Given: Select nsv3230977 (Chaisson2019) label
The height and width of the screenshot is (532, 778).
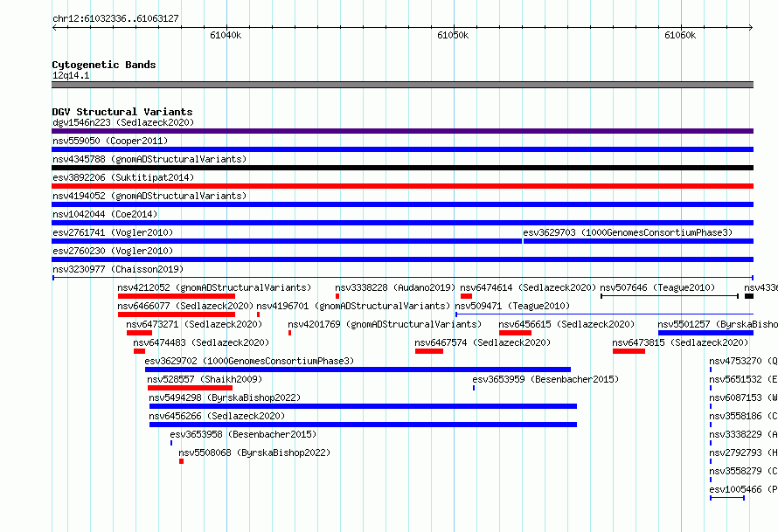Looking at the screenshot, I should pyautogui.click(x=118, y=269).
